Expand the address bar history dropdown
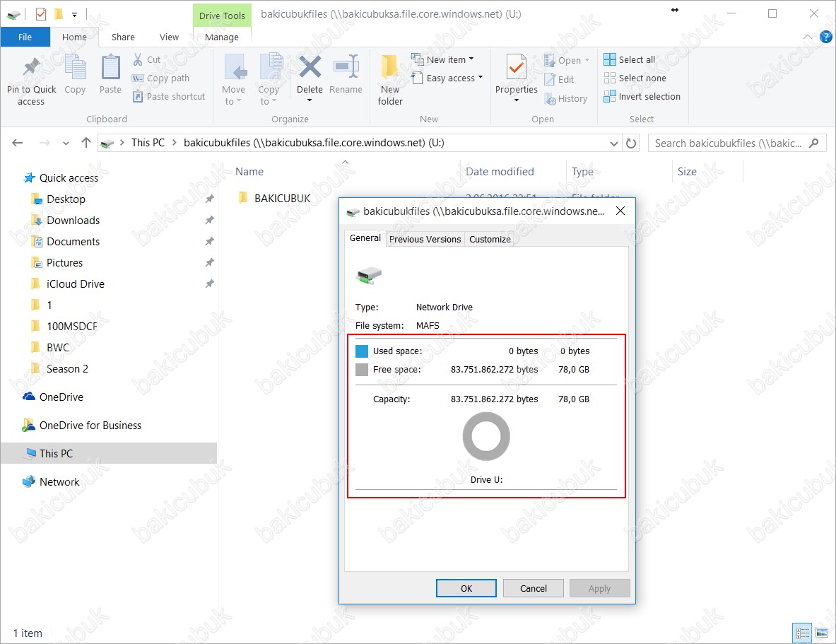 click(613, 143)
